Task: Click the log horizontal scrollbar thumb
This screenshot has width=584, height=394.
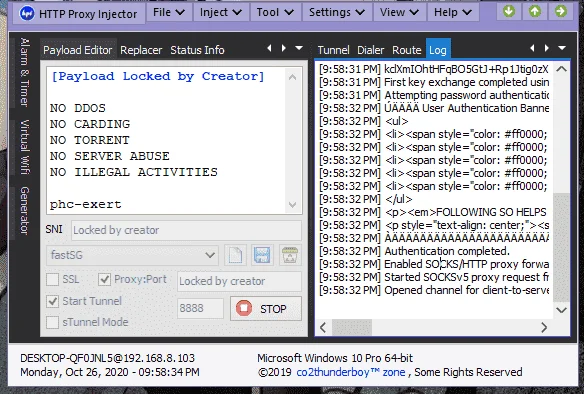Action: point(352,328)
